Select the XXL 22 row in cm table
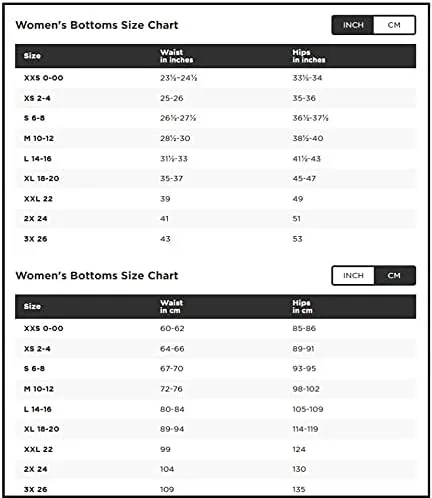The width and height of the screenshot is (432, 498). click(x=215, y=449)
